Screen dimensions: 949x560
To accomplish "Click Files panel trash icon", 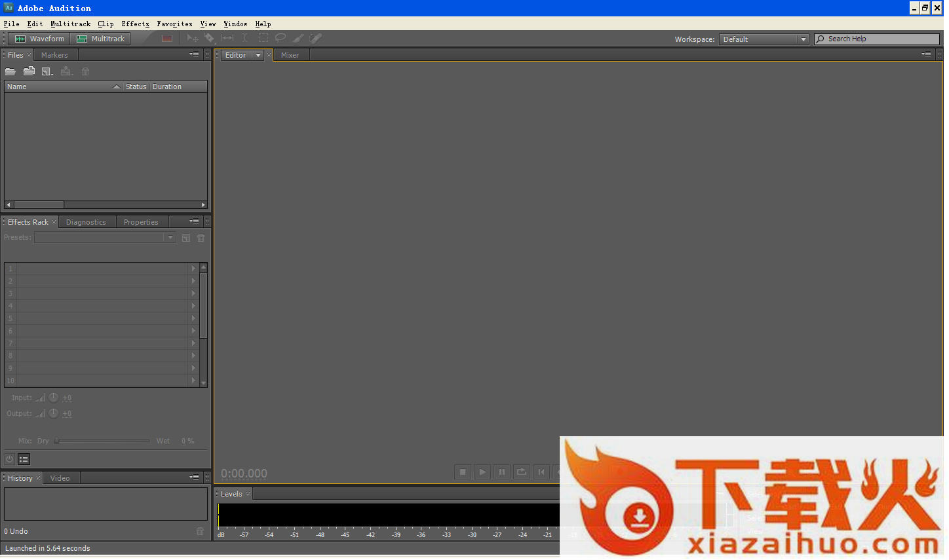I will click(86, 71).
